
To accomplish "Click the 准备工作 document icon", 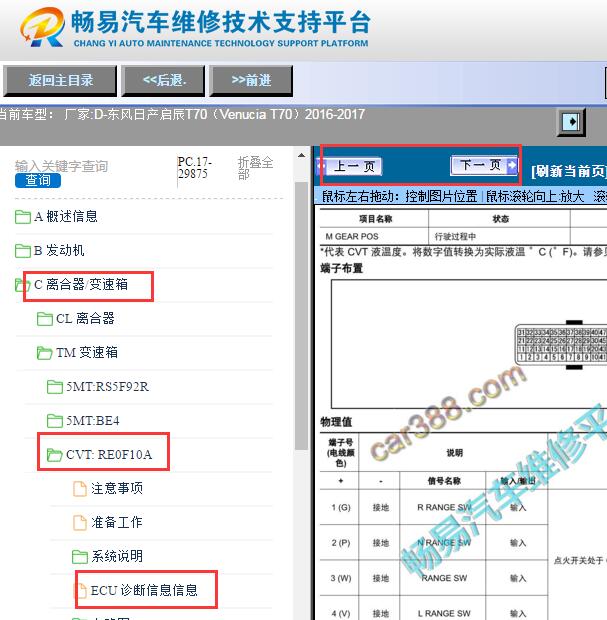I will (x=79, y=523).
